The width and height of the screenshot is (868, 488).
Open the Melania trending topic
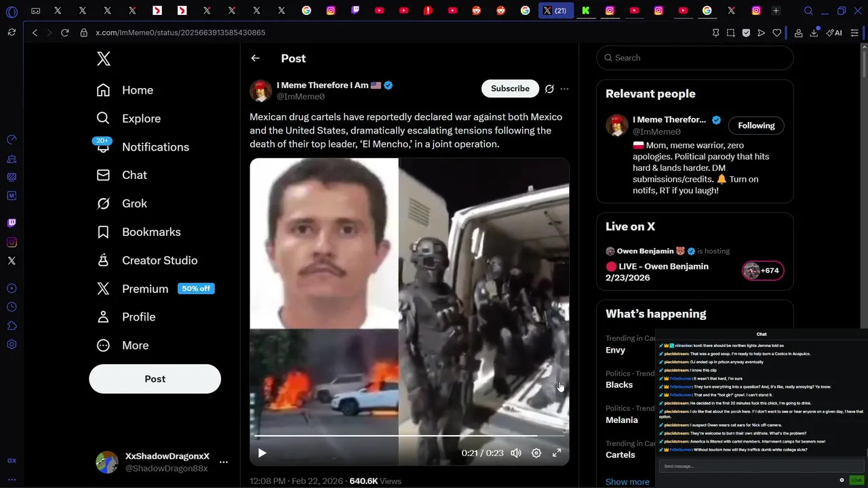pyautogui.click(x=622, y=420)
